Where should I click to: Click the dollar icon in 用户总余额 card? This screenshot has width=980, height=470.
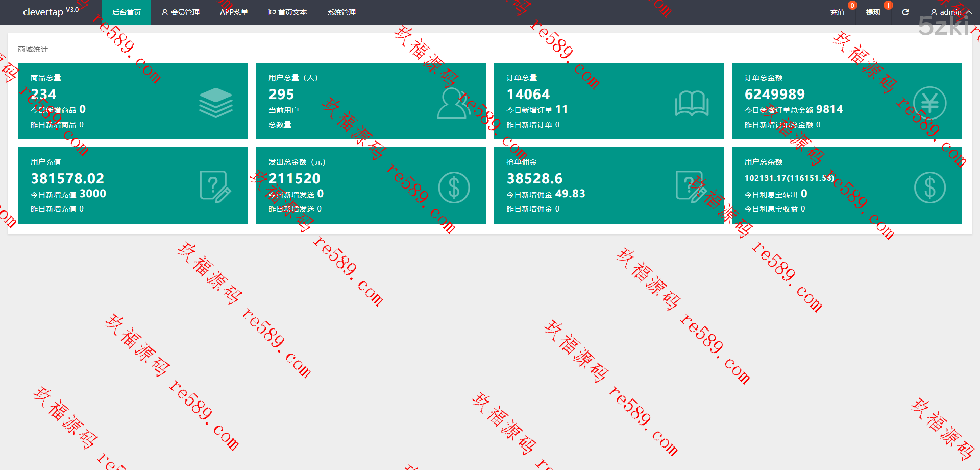coord(929,187)
